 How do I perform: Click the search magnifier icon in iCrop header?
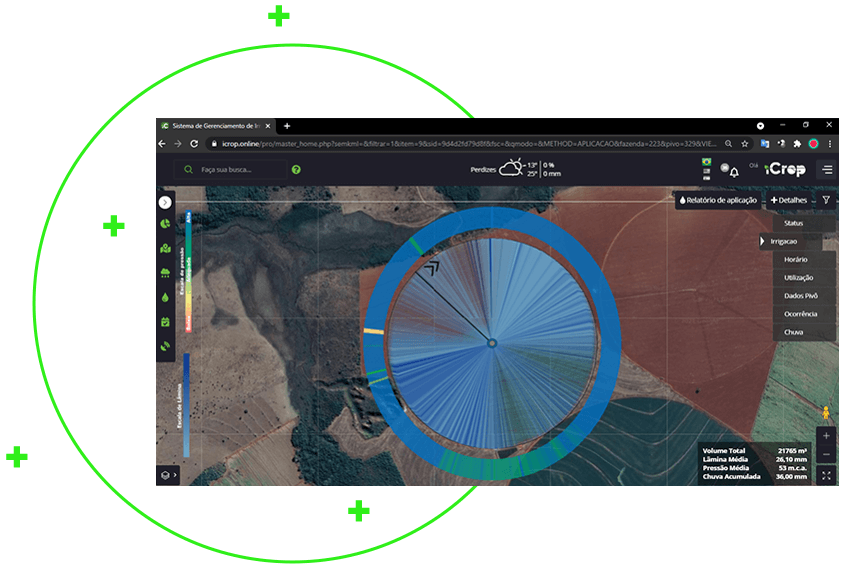tap(188, 169)
